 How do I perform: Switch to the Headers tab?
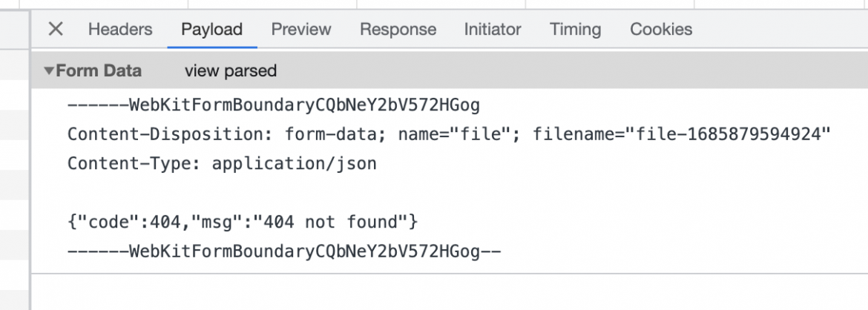tap(120, 29)
